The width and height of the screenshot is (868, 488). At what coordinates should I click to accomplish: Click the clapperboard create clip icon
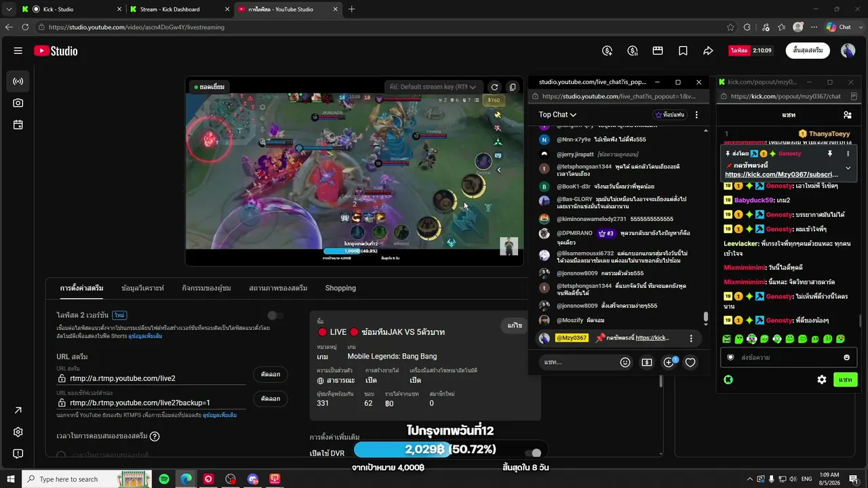(658, 51)
